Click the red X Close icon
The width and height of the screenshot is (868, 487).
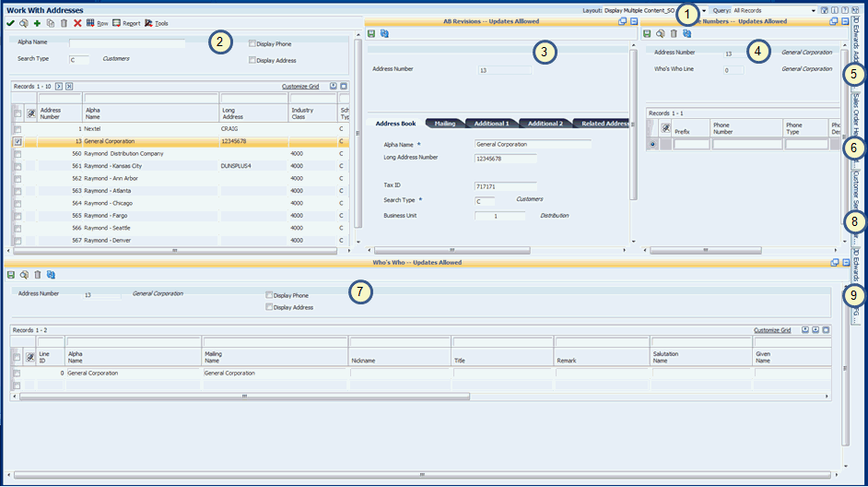click(x=77, y=23)
